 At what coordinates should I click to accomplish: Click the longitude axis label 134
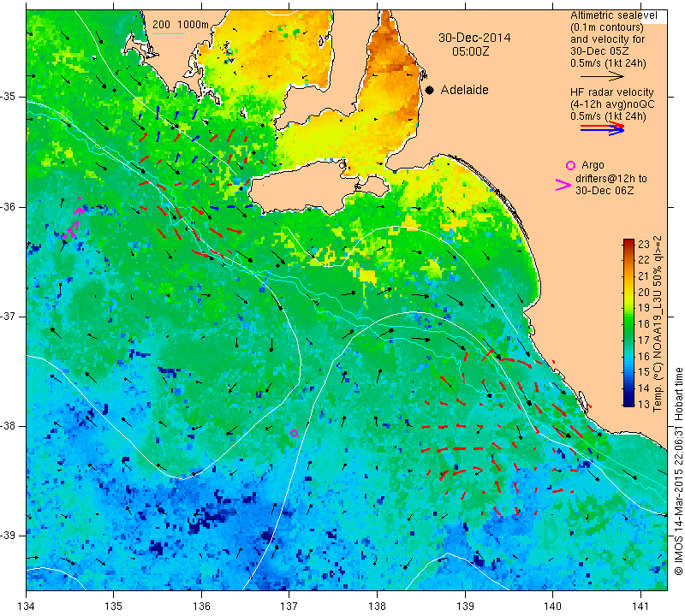[27, 606]
